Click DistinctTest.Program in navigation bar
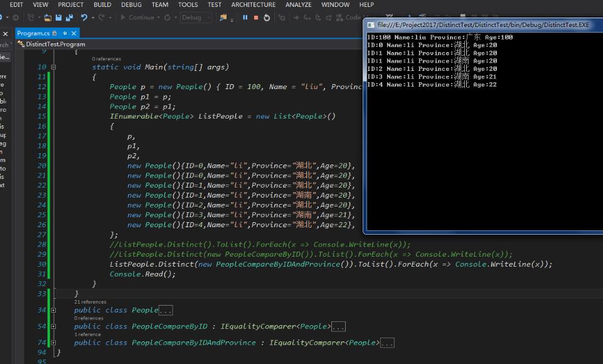Image resolution: width=603 pixels, height=364 pixels. pyautogui.click(x=55, y=45)
